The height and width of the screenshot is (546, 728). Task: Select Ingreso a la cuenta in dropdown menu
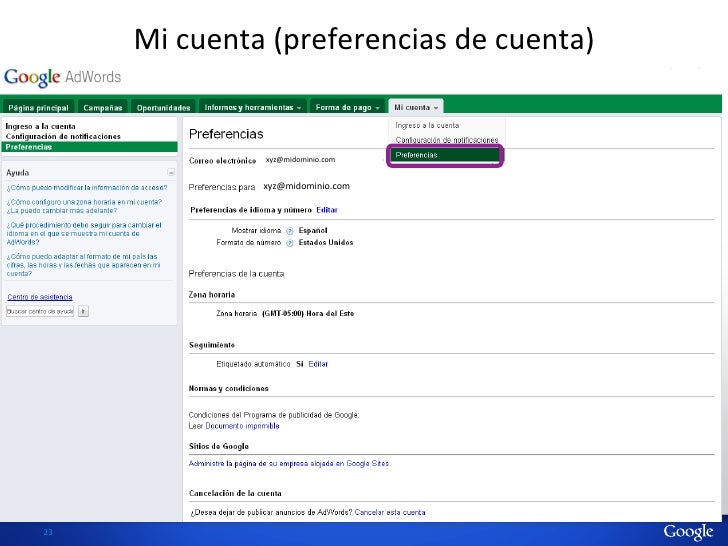tap(427, 125)
